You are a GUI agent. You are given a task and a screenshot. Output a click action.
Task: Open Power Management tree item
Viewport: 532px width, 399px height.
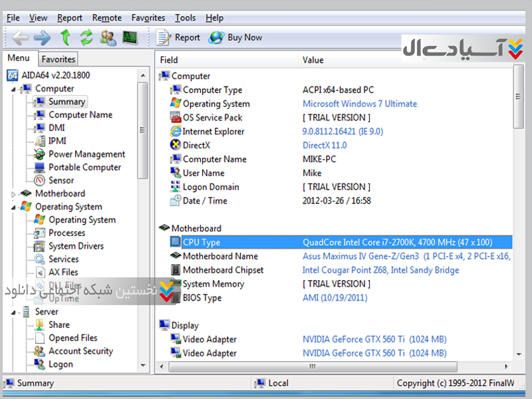(x=86, y=154)
